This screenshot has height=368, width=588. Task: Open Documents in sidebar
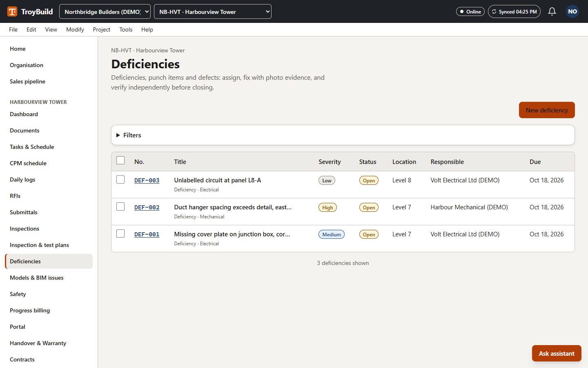click(x=49, y=130)
